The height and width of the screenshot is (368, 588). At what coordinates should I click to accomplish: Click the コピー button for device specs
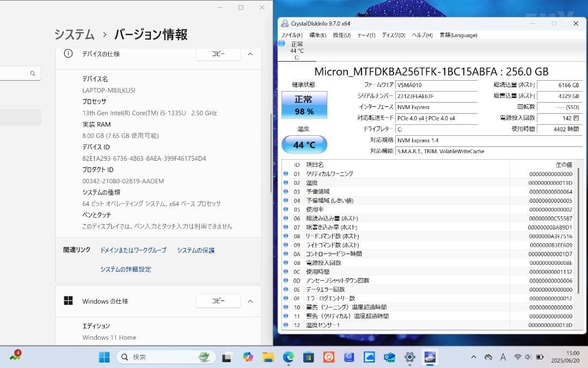tap(218, 54)
